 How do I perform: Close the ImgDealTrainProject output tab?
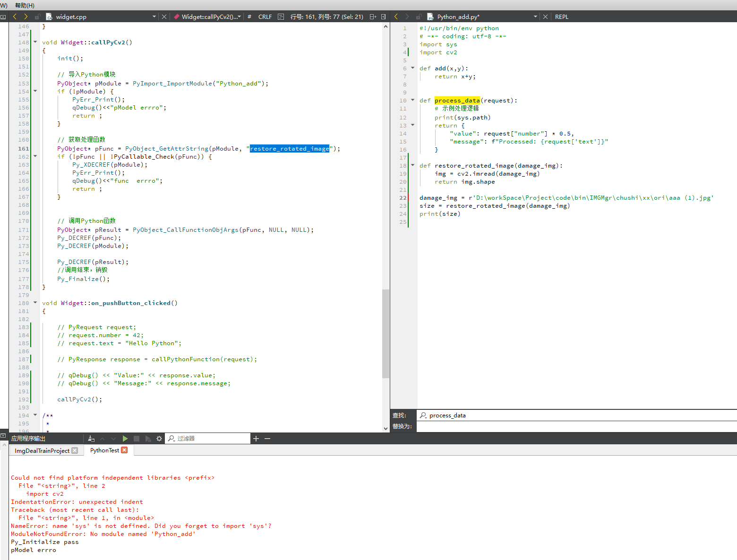[75, 450]
